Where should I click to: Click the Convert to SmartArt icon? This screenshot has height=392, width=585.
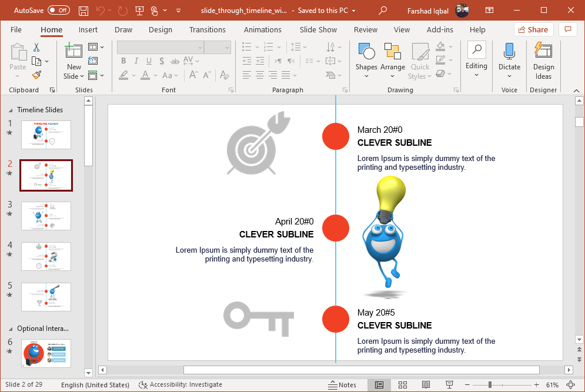(x=330, y=75)
